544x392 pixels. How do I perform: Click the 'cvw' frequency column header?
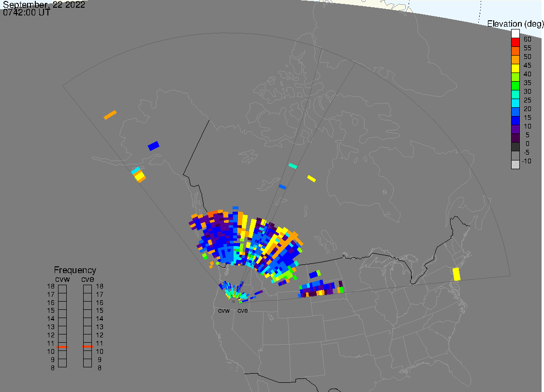(x=62, y=279)
